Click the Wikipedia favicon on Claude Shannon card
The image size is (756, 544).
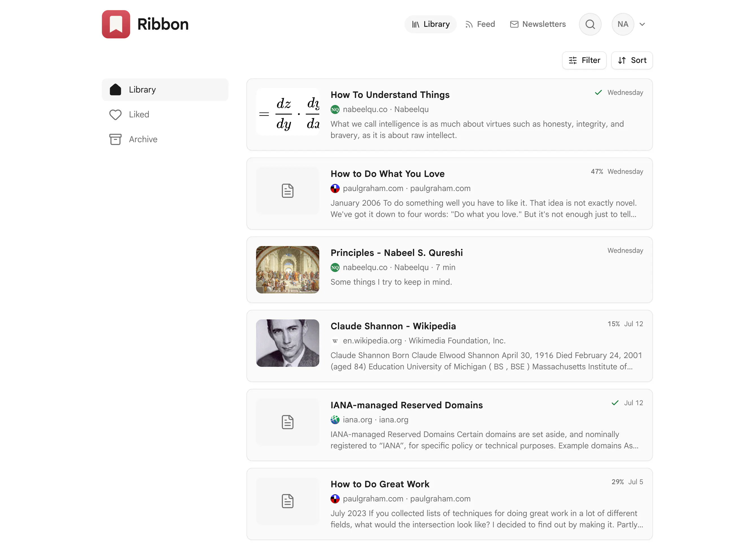tap(335, 341)
